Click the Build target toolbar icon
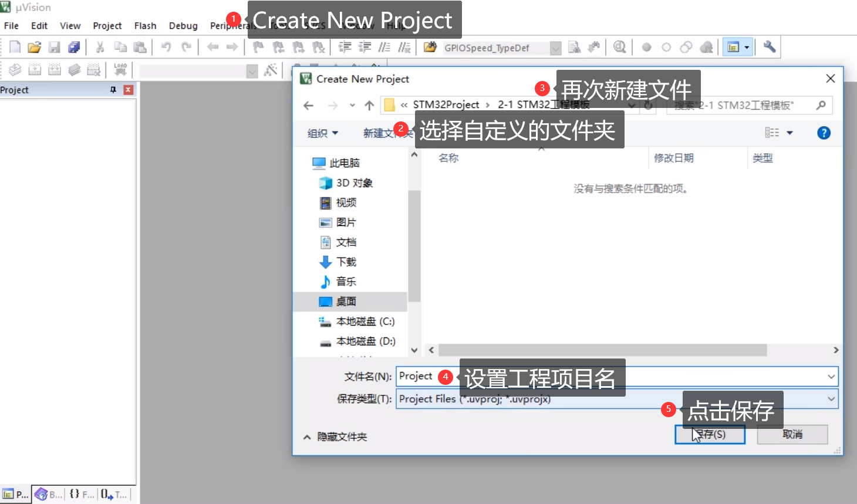Image resolution: width=857 pixels, height=504 pixels. coord(35,70)
